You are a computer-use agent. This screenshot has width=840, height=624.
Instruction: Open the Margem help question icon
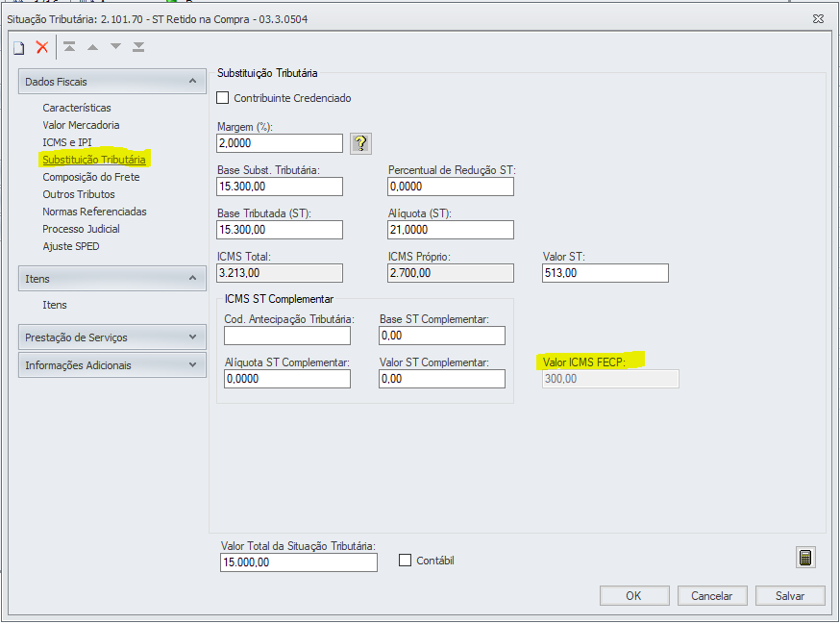[x=360, y=143]
